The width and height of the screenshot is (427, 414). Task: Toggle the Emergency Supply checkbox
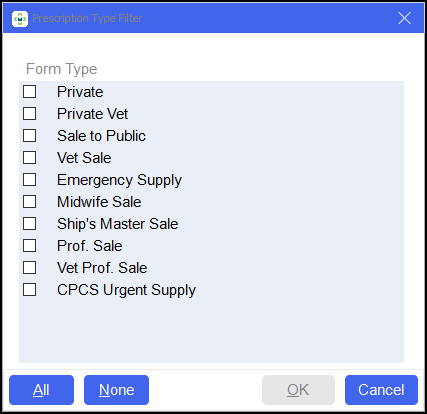29,180
